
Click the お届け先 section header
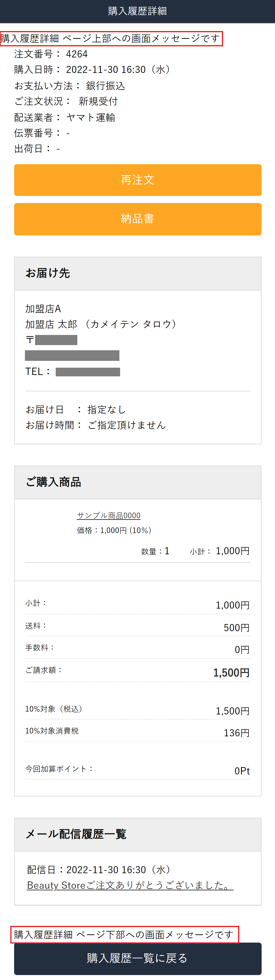[x=48, y=273]
